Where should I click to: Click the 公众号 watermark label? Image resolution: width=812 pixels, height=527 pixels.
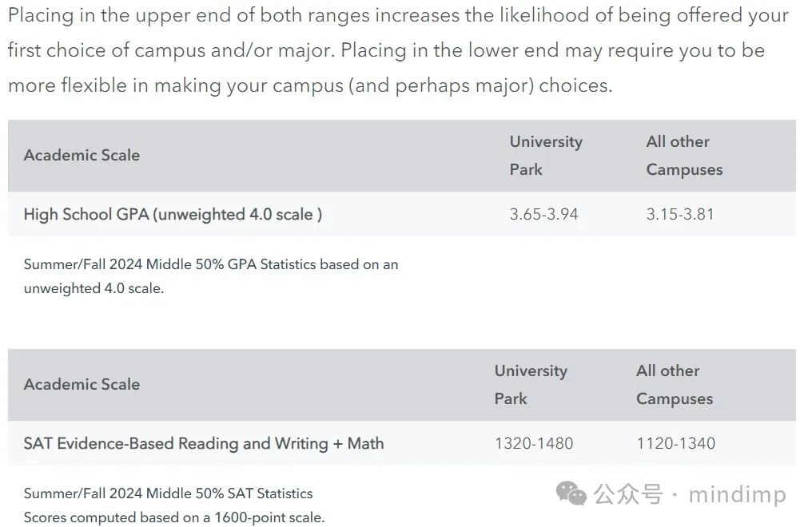[x=627, y=493]
